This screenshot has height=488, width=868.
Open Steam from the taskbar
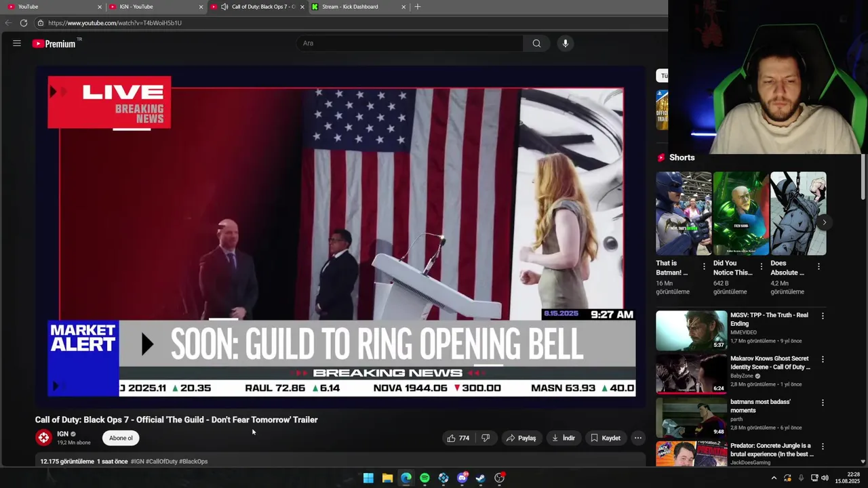481,478
